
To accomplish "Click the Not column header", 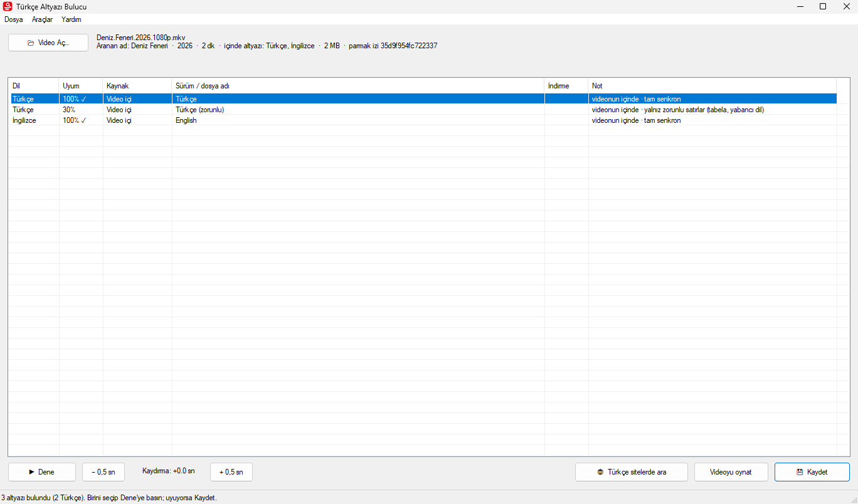I will tap(712, 86).
